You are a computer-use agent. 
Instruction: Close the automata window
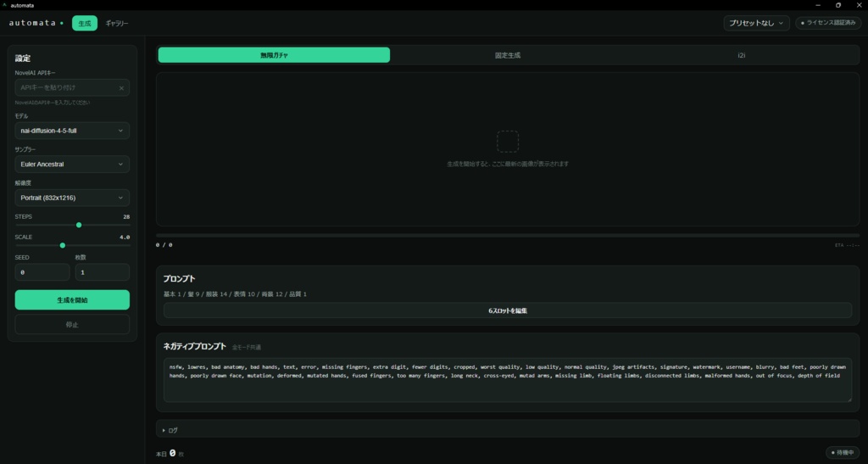tap(859, 5)
